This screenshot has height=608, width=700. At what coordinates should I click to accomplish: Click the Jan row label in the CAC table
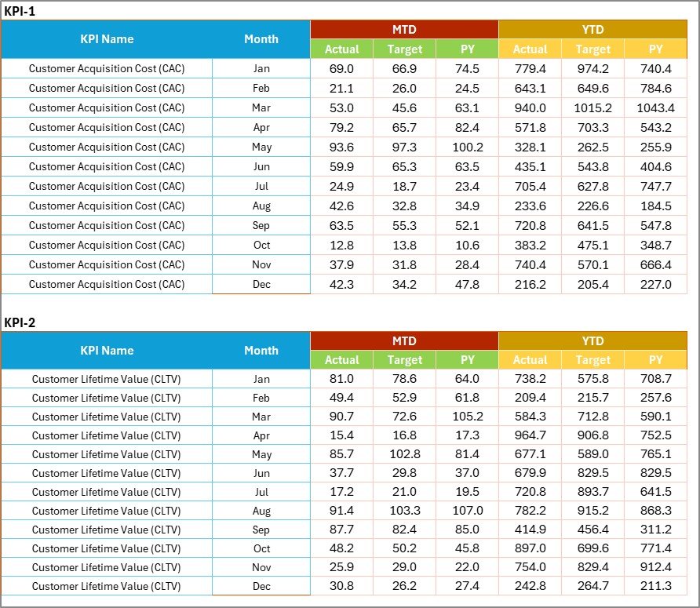(261, 68)
